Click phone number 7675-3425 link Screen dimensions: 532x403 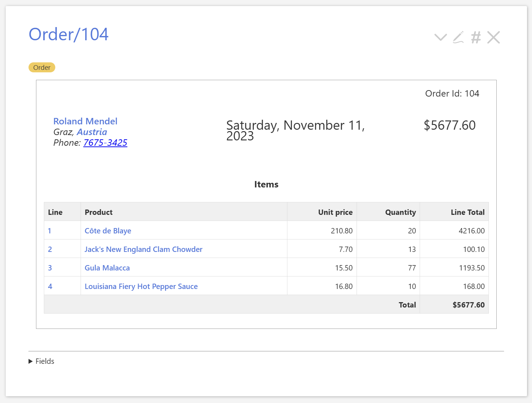click(105, 143)
